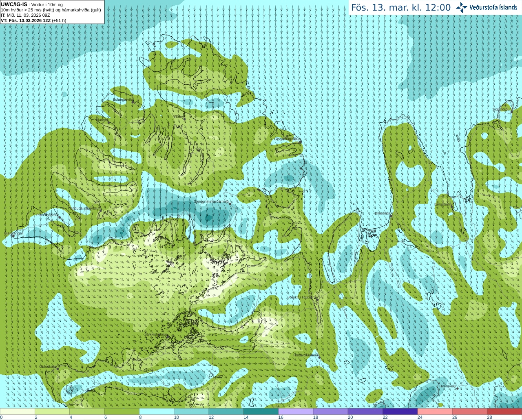Viewport: 522px width, 420px height.
Task: Click the 8–10 m/s light cyan legend swatch
Action: 157,411
